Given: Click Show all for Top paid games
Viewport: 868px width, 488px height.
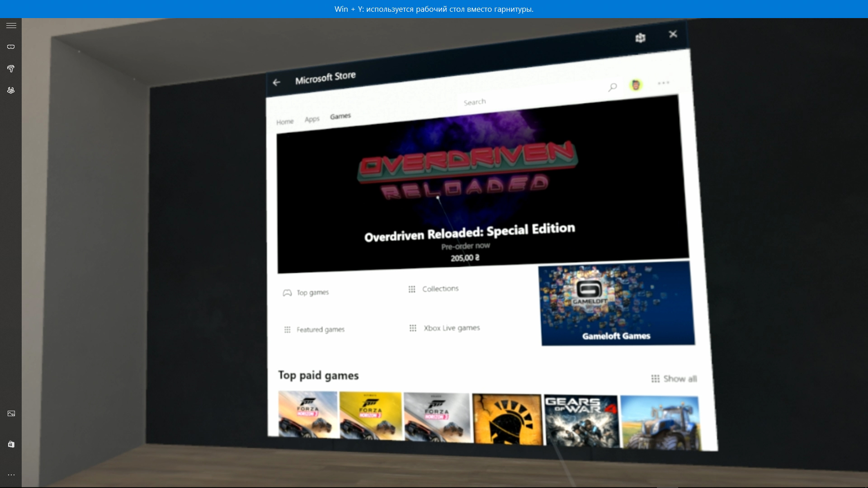Looking at the screenshot, I should pos(674,379).
